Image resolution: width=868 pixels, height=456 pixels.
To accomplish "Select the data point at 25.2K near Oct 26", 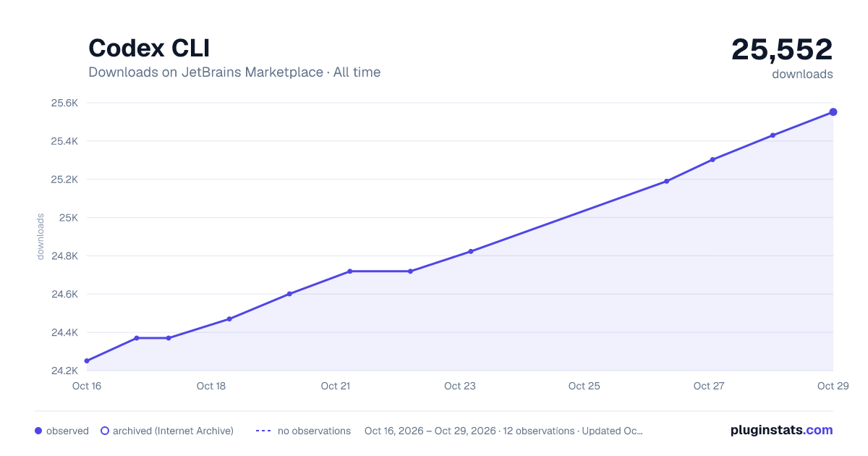I will 666,181.
